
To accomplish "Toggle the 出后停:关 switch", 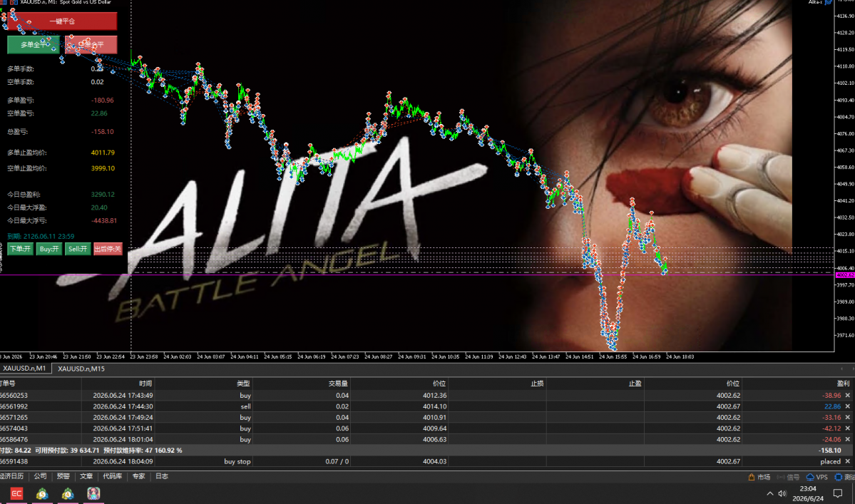I will point(108,249).
